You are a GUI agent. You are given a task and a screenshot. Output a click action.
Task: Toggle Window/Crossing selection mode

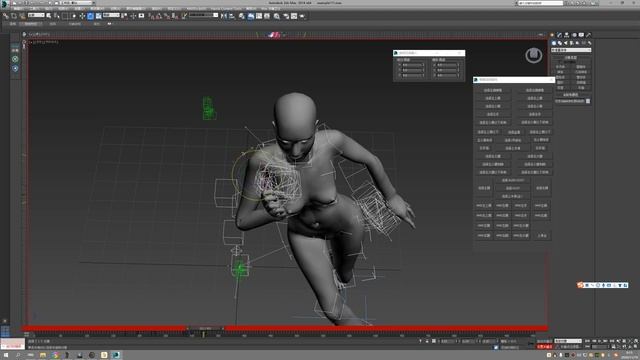click(x=73, y=16)
